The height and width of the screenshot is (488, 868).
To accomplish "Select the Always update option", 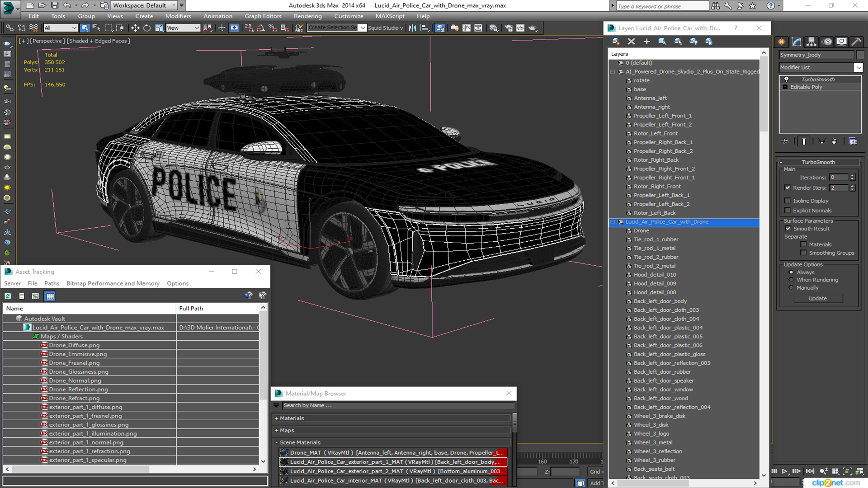I will pyautogui.click(x=791, y=272).
